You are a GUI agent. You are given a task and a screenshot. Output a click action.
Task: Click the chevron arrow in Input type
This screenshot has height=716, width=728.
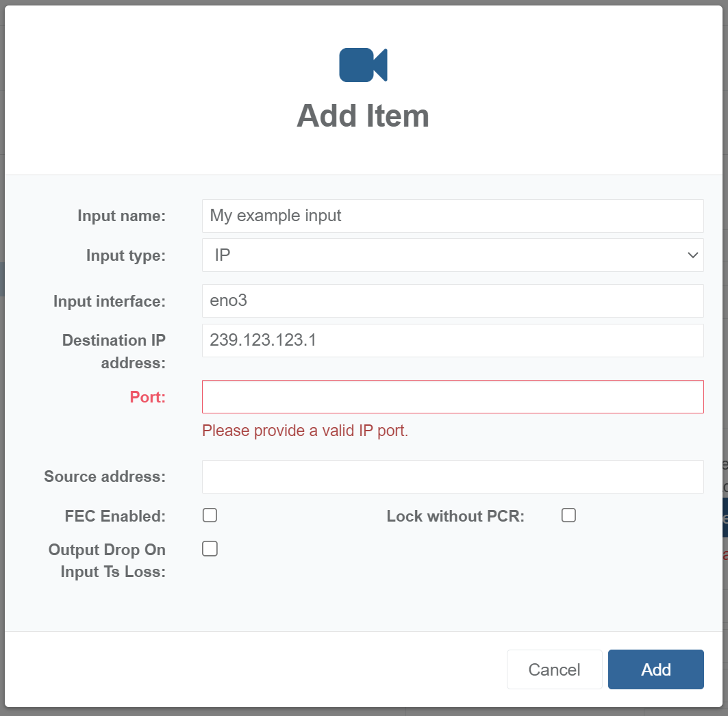692,255
